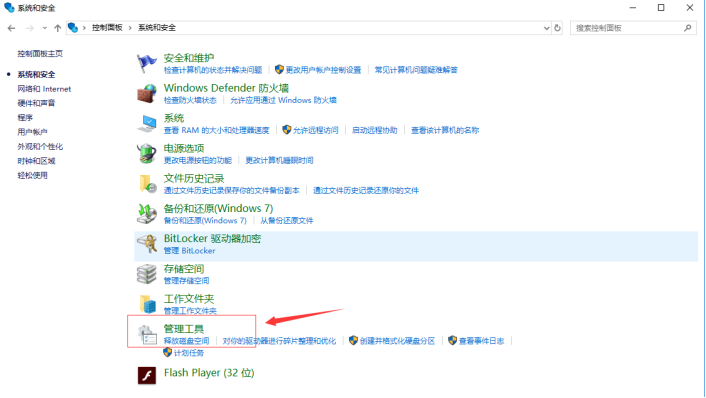Viewport: 706px width, 398px height.
Task: Click 查看事件日志 link
Action: point(481,341)
